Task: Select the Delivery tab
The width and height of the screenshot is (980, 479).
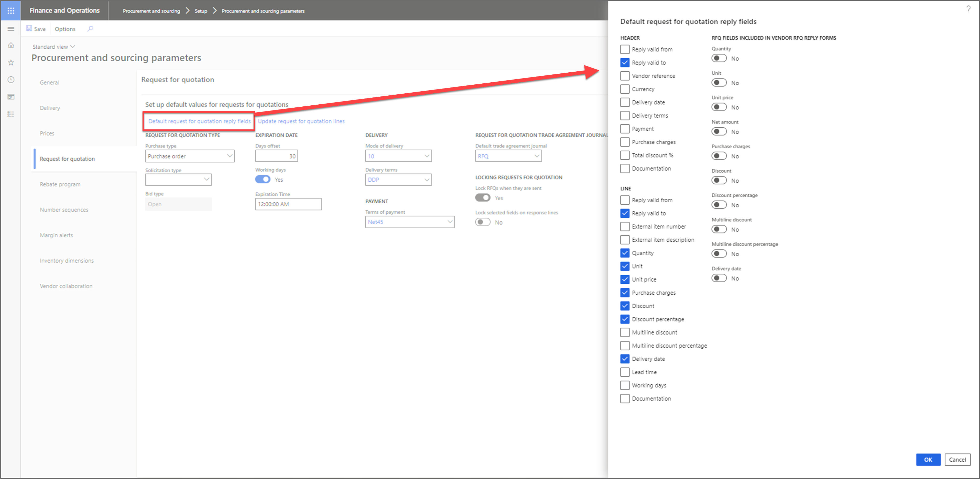Action: 50,108
